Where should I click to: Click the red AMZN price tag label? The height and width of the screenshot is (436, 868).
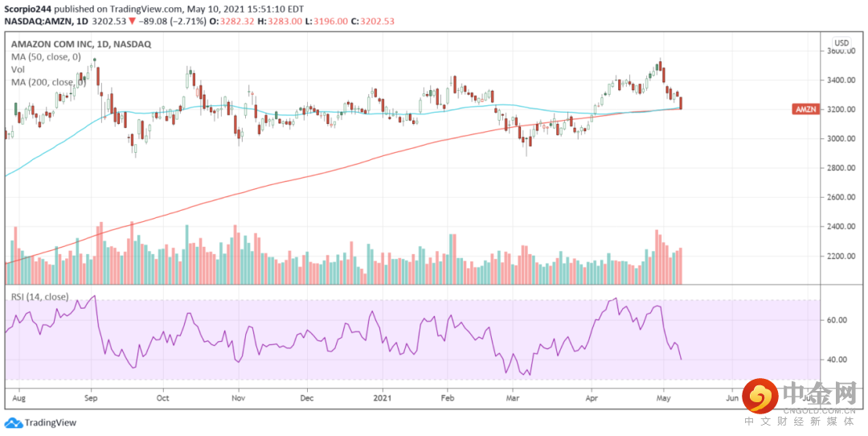pyautogui.click(x=805, y=109)
